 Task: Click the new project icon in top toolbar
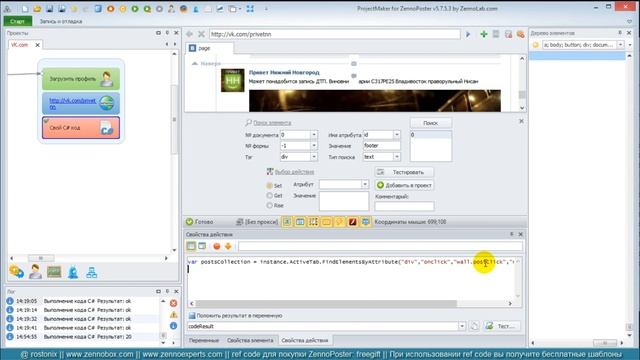pos(25,9)
